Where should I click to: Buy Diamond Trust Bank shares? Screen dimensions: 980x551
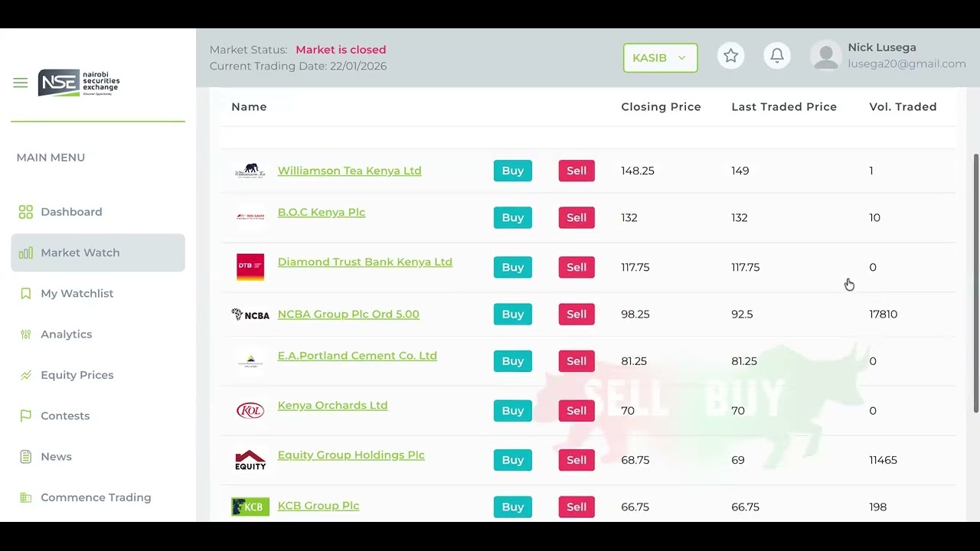(x=513, y=267)
